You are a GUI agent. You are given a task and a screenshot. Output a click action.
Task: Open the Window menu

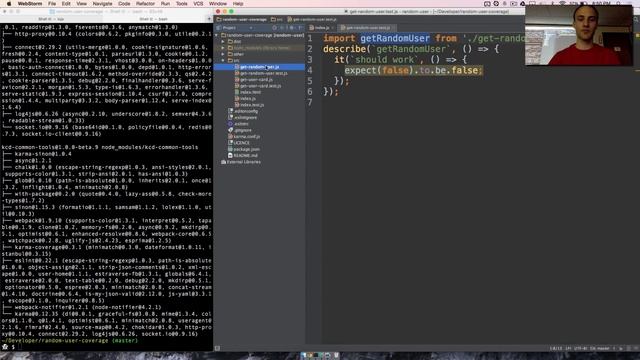click(218, 4)
